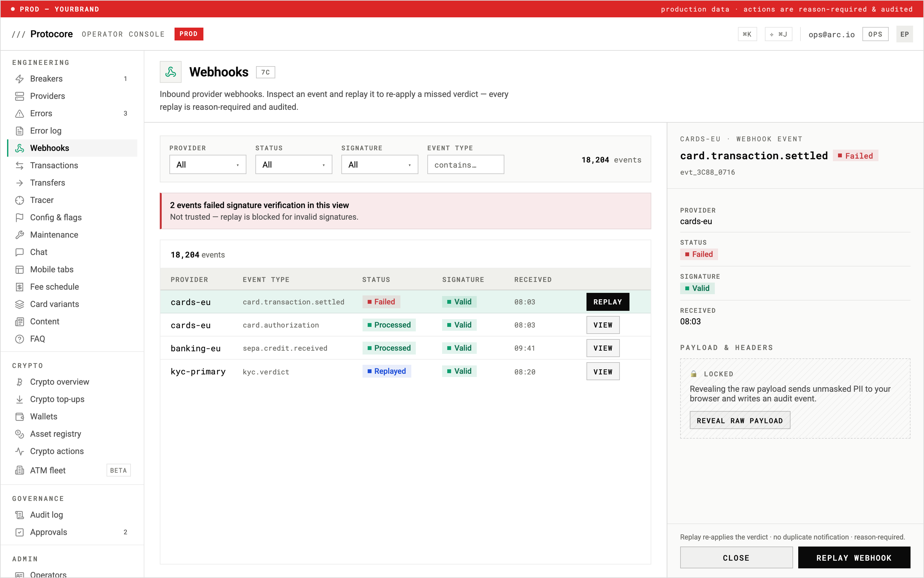Click the BETA tag beside ATM fleet
The image size is (924, 578).
coord(118,470)
